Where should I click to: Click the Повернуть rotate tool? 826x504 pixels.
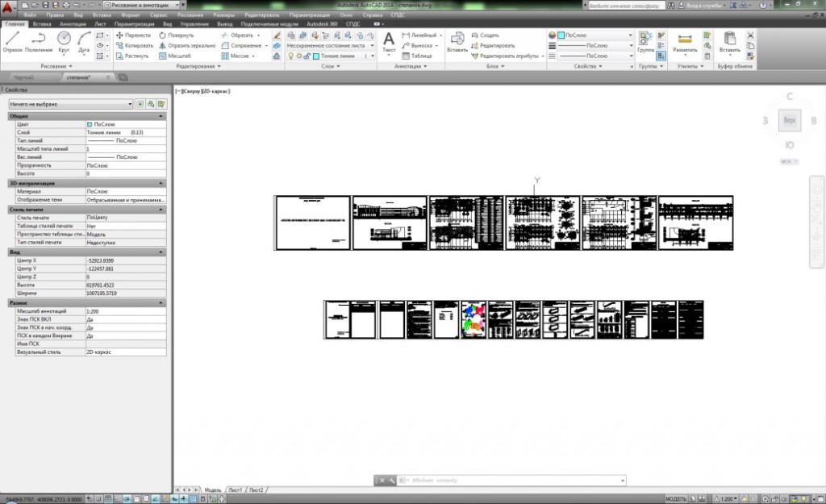click(x=177, y=35)
